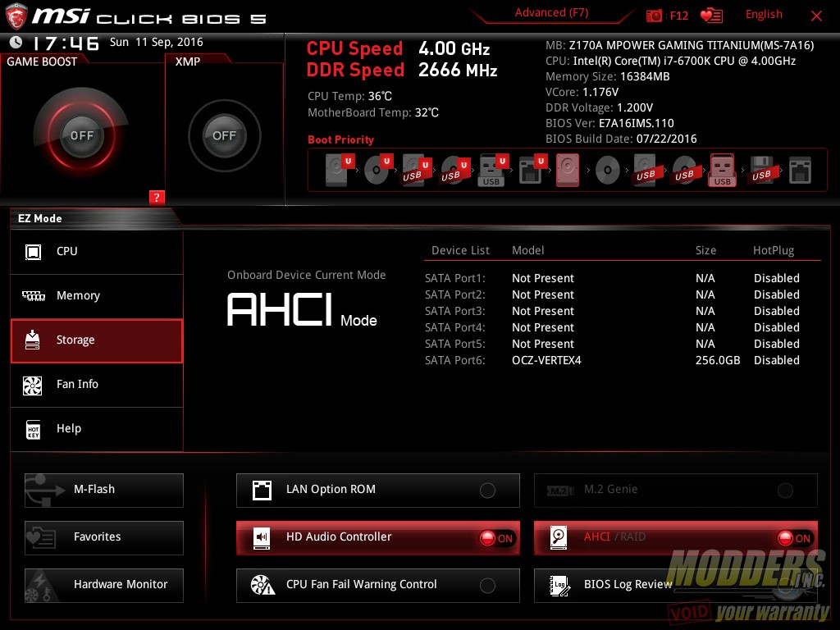840x630 pixels.
Task: Open the Memory section
Action: pyautogui.click(x=97, y=295)
